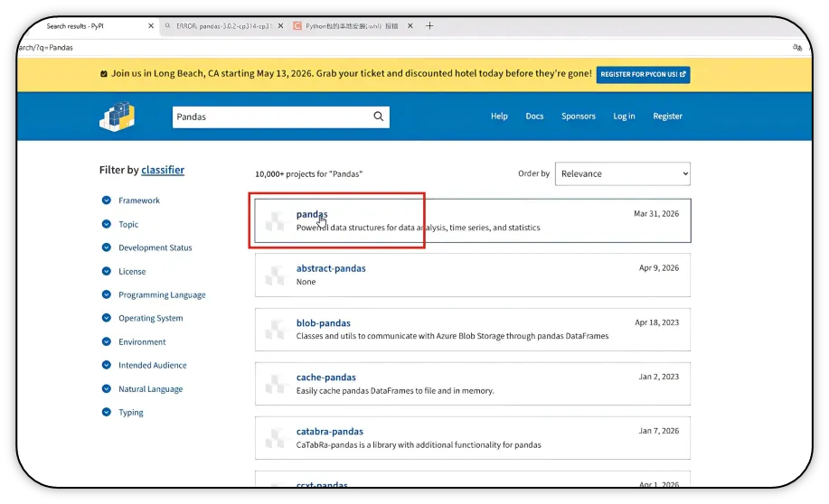Click the pandas package placeholder icon
829x504 pixels.
275,221
